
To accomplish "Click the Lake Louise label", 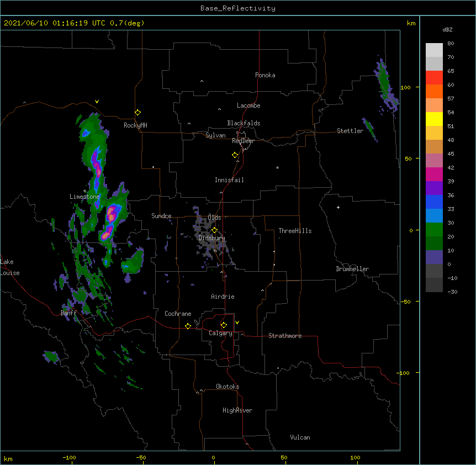I will coord(10,267).
